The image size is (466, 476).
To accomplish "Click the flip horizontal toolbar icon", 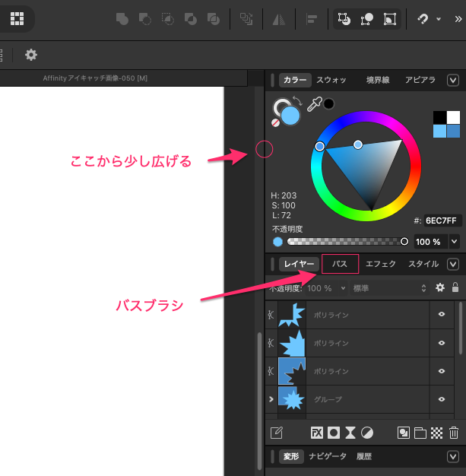I will click(276, 19).
